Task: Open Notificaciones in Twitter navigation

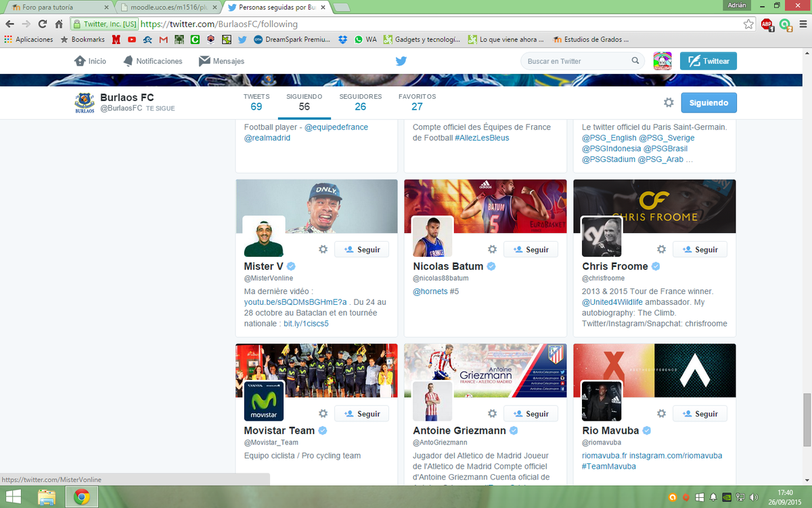Action: (x=153, y=61)
